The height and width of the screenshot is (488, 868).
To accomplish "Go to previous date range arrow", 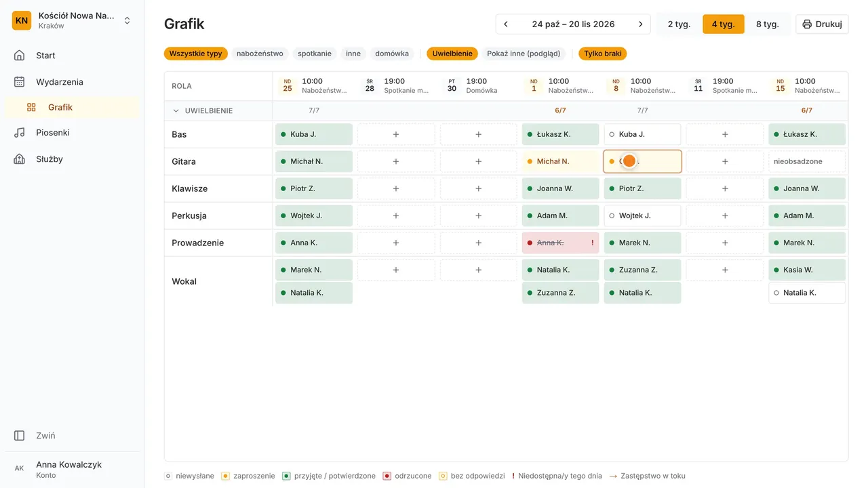I will tap(506, 24).
